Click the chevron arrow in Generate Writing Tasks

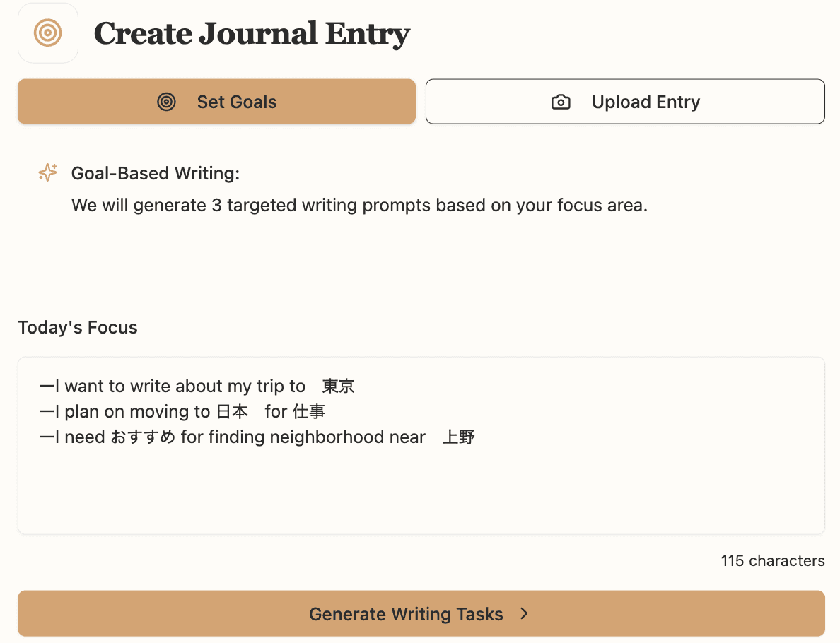point(524,613)
